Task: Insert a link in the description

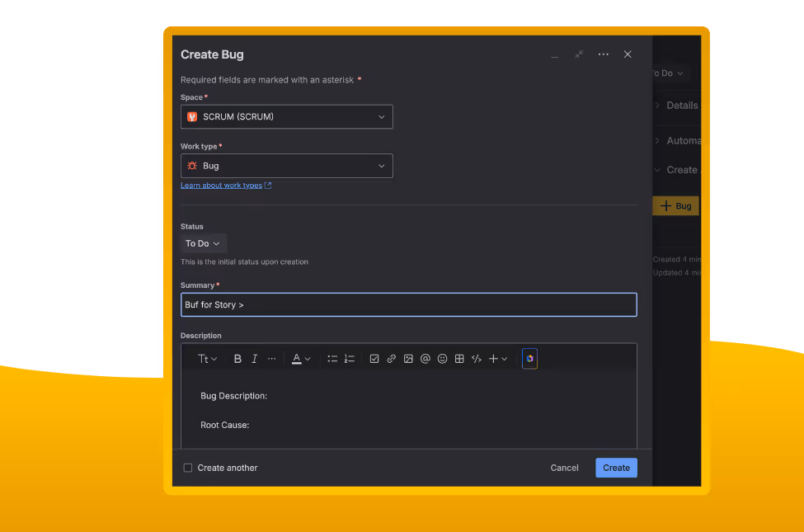Action: click(x=391, y=359)
